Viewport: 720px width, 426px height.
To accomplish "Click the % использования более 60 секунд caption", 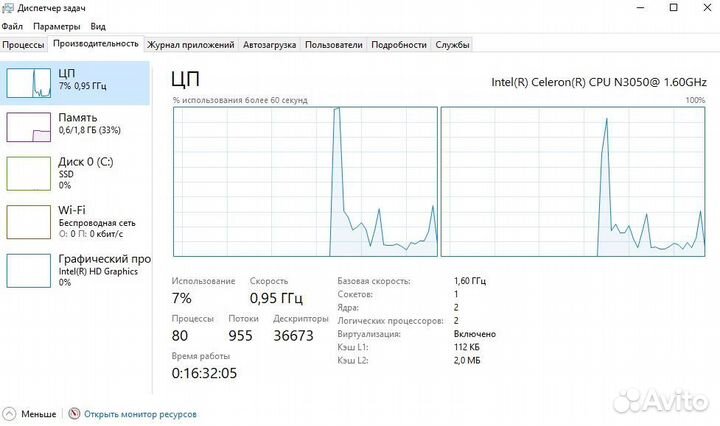I will coord(240,100).
